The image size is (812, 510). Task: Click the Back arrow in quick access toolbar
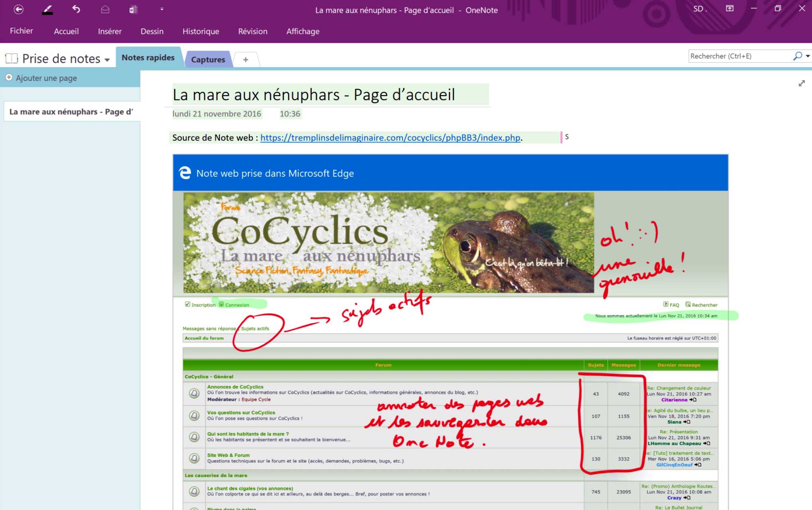pos(18,9)
